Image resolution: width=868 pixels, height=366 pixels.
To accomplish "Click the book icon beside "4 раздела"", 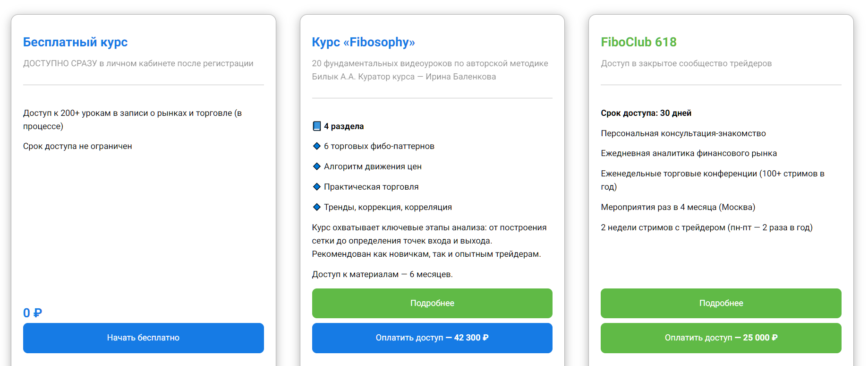I will pos(316,126).
